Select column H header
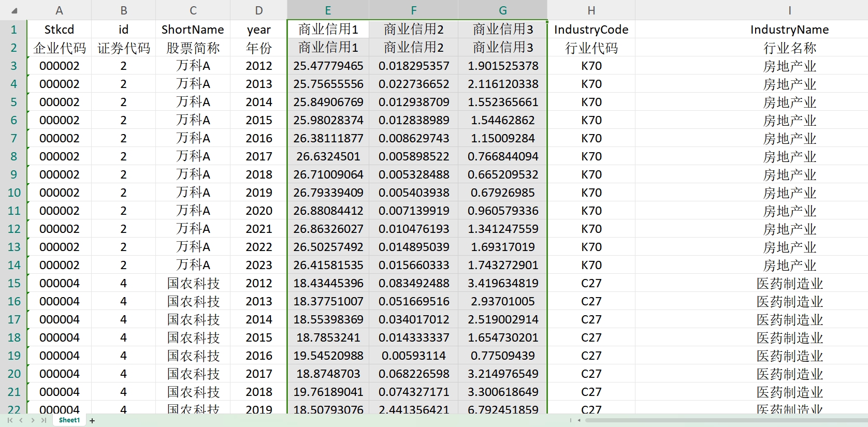The height and width of the screenshot is (427, 868). coord(591,10)
